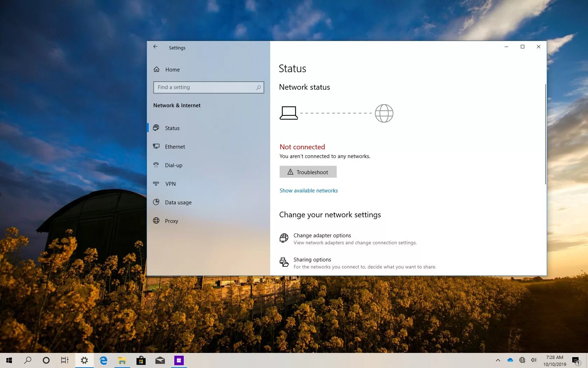Click the Troubleshoot button

[308, 172]
